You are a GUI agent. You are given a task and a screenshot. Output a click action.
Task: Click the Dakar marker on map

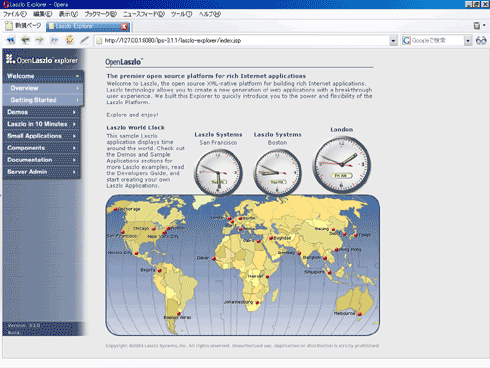(214, 258)
